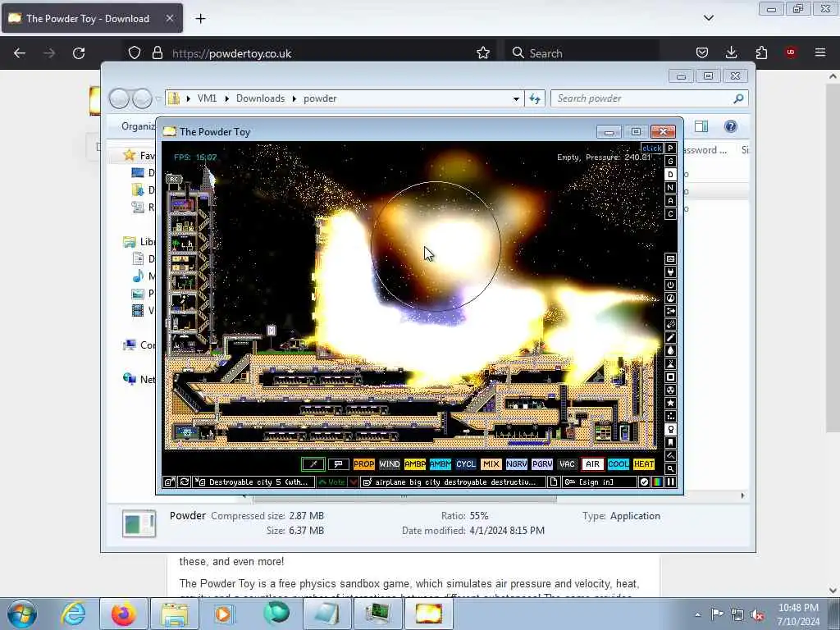
Task: Click the Explorer help icon
Action: [730, 126]
